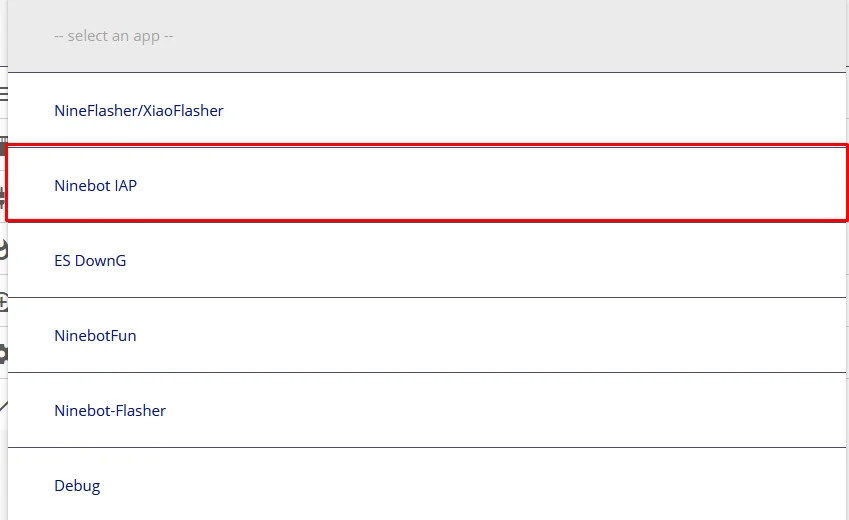The image size is (849, 520).
Task: Click the hamburger menu icon at left edge
Action: pyautogui.click(x=4, y=94)
